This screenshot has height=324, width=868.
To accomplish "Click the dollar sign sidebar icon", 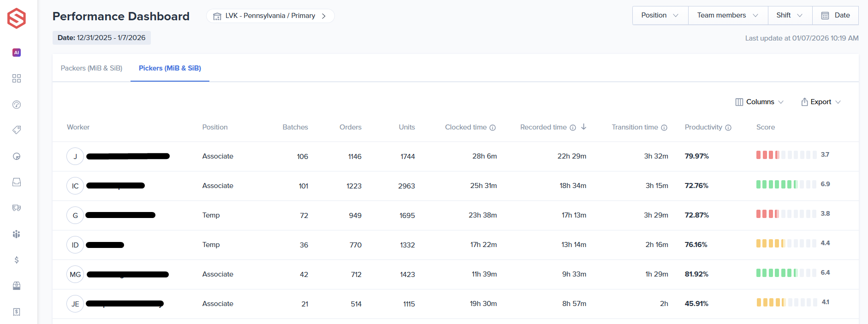I will tap(17, 260).
